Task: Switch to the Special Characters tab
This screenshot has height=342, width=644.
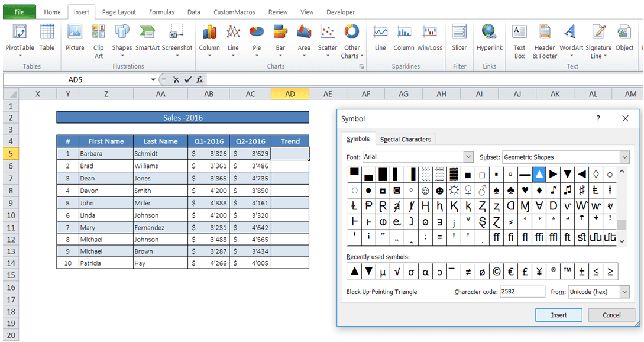Action: 406,139
